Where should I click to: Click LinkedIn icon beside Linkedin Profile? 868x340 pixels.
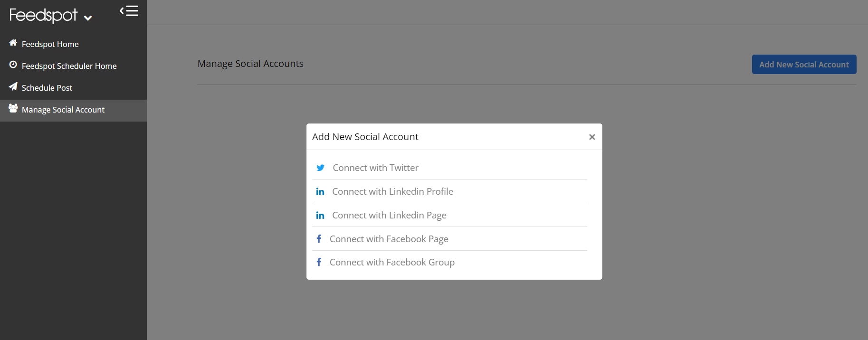point(320,191)
